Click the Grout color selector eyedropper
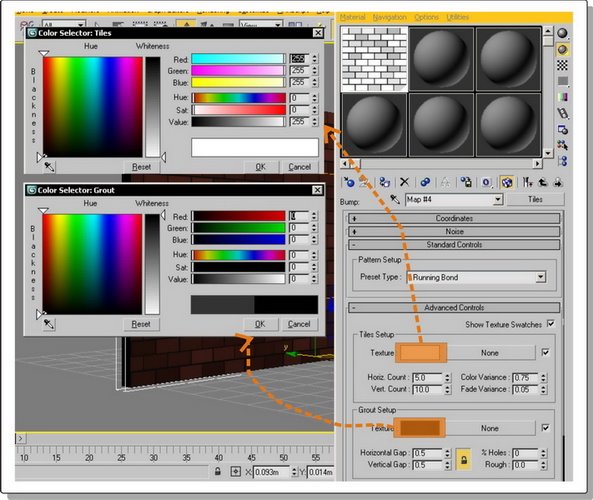Screen dimensions: 593x500 [48, 324]
